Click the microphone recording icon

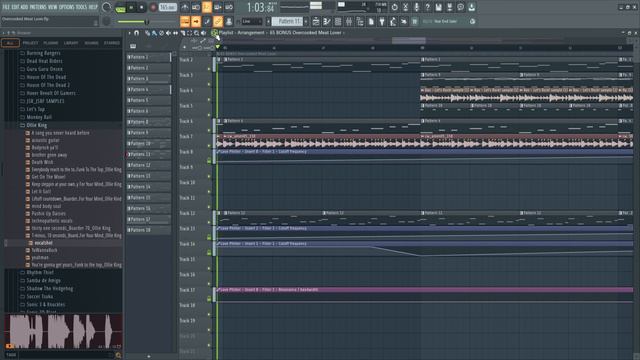(x=416, y=7)
